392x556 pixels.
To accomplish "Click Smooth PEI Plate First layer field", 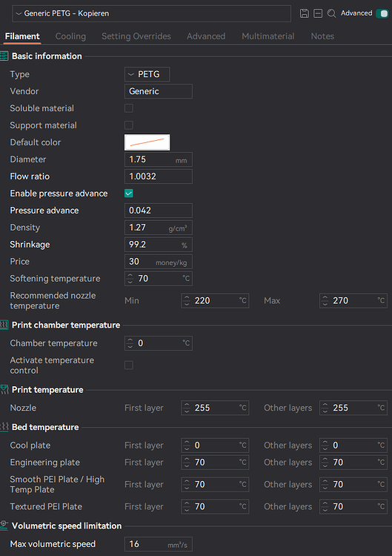I will (x=215, y=484).
